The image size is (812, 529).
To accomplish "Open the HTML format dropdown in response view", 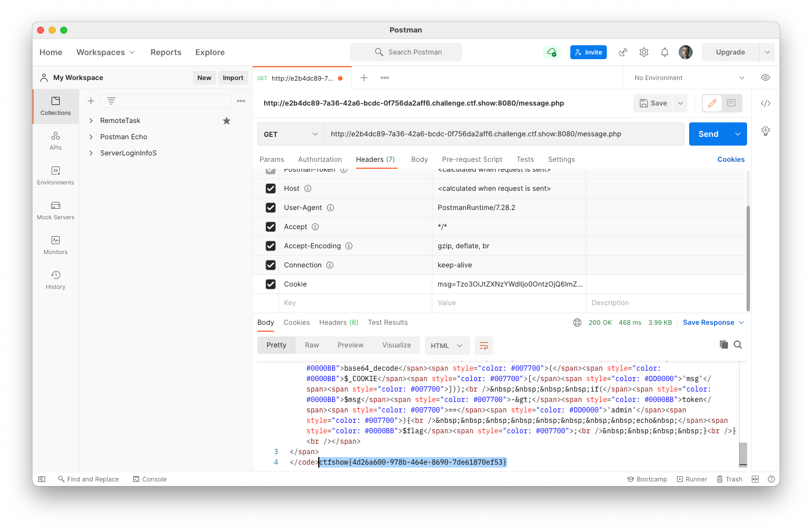I will (x=447, y=345).
